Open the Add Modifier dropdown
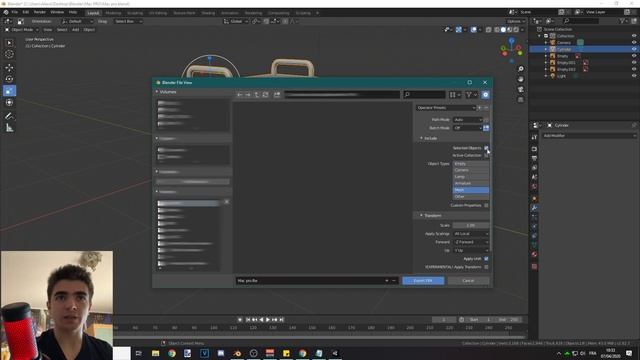 coord(589,136)
